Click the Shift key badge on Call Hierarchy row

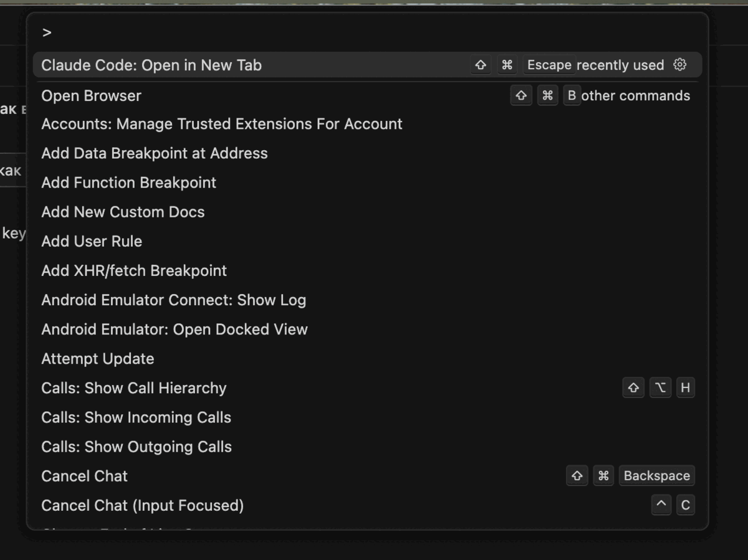point(633,387)
